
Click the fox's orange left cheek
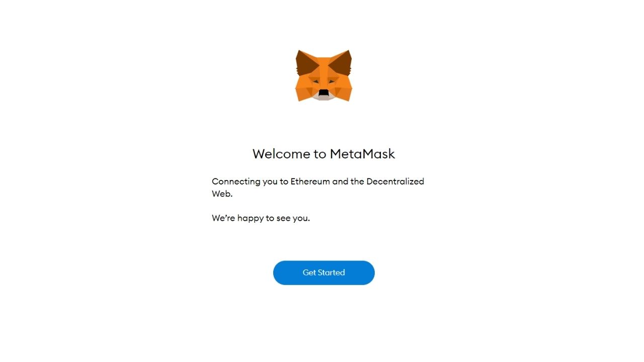pyautogui.click(x=305, y=90)
